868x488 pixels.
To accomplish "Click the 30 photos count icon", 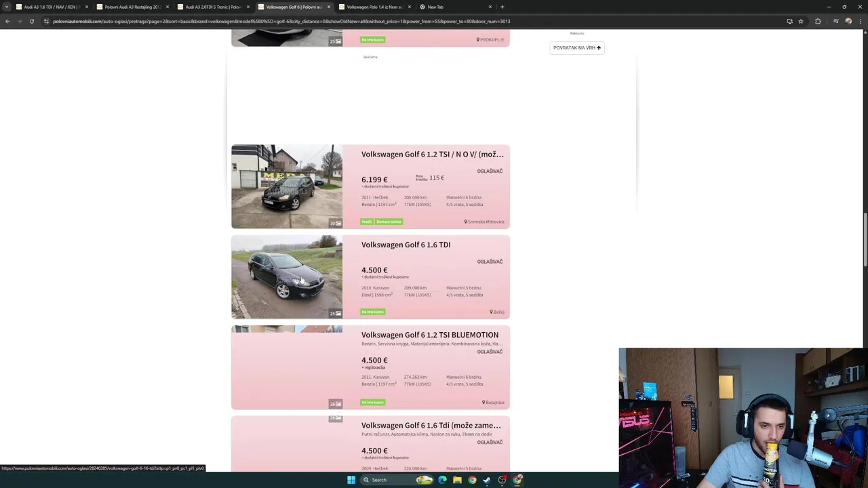I will point(335,223).
